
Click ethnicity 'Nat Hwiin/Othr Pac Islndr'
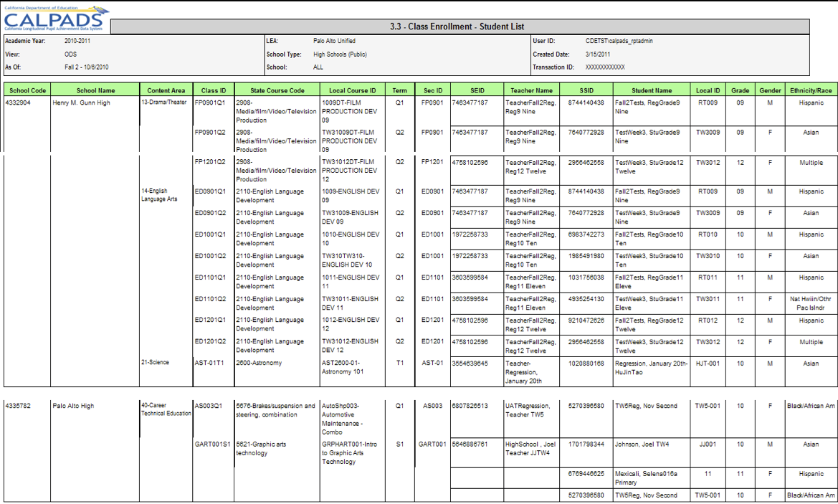point(811,303)
